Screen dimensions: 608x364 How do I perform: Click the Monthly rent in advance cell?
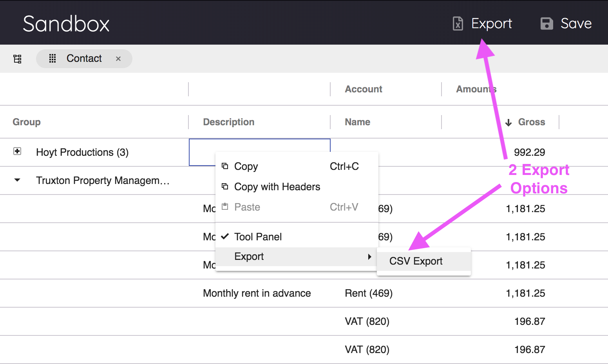(257, 293)
